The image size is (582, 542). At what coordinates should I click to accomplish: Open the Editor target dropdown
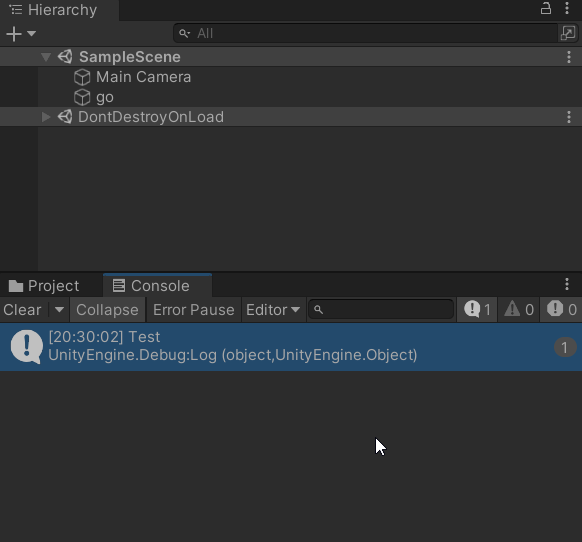[x=273, y=310]
